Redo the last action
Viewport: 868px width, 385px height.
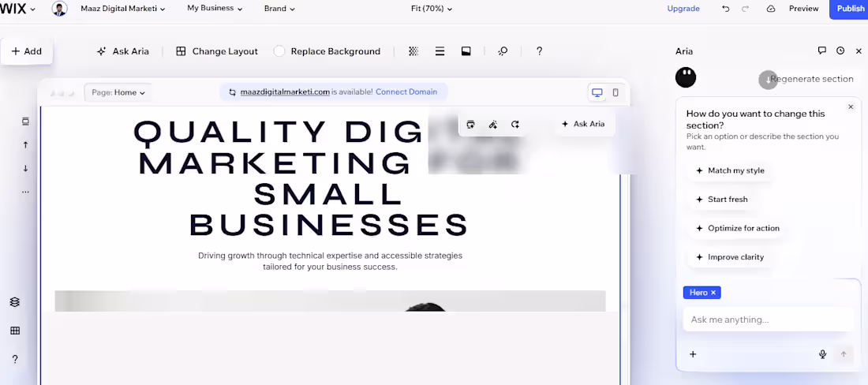(x=745, y=9)
